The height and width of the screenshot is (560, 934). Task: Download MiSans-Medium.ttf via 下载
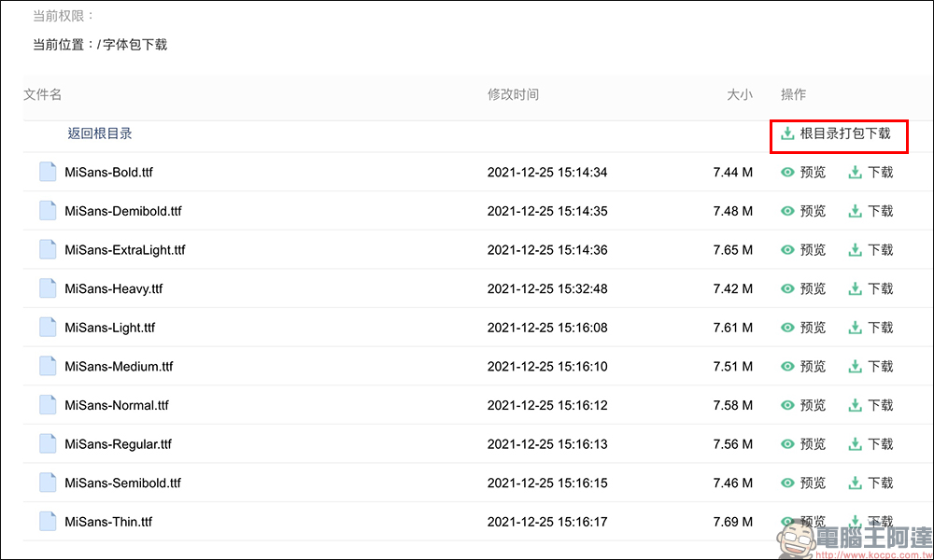click(870, 366)
